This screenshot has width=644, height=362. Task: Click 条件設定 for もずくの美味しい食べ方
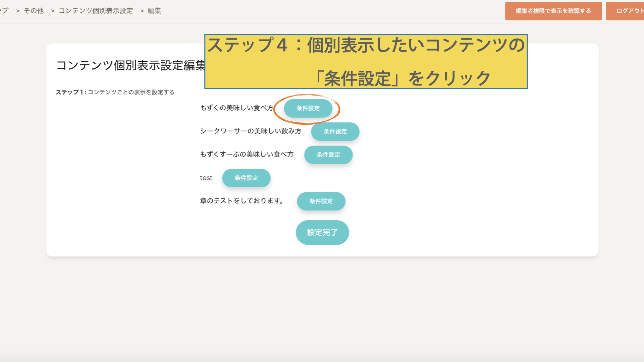pos(308,108)
